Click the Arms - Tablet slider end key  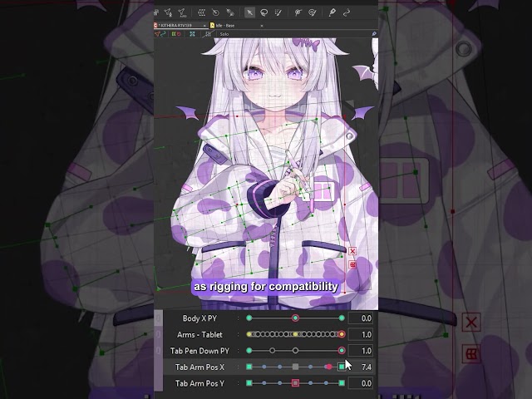coord(342,334)
